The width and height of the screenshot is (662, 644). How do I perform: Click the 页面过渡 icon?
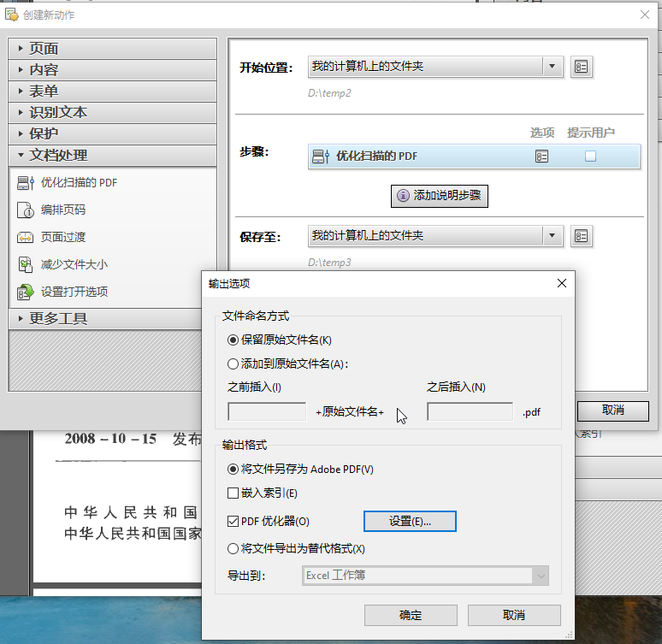click(26, 237)
